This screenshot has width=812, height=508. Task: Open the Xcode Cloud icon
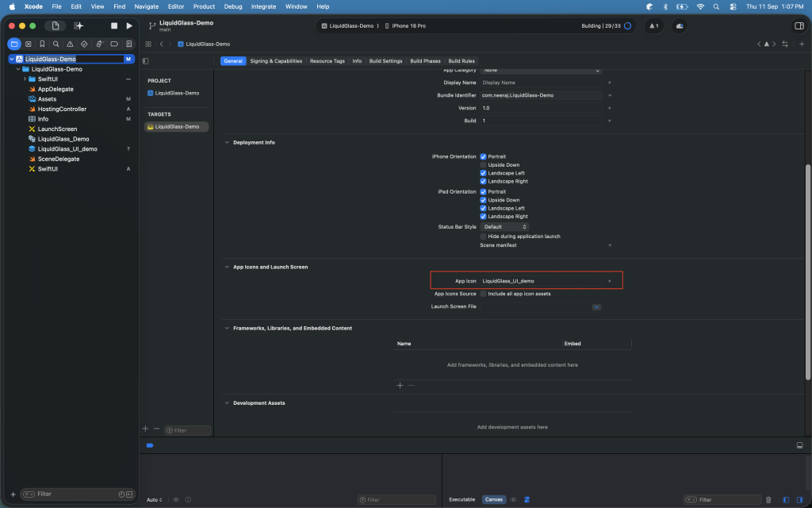click(680, 26)
